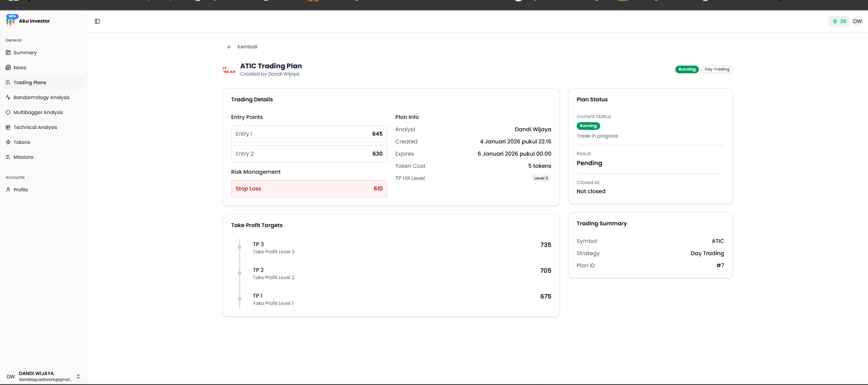Image resolution: width=868 pixels, height=385 pixels.
Task: Open Summary via its sidebar icon
Action: (8, 52)
